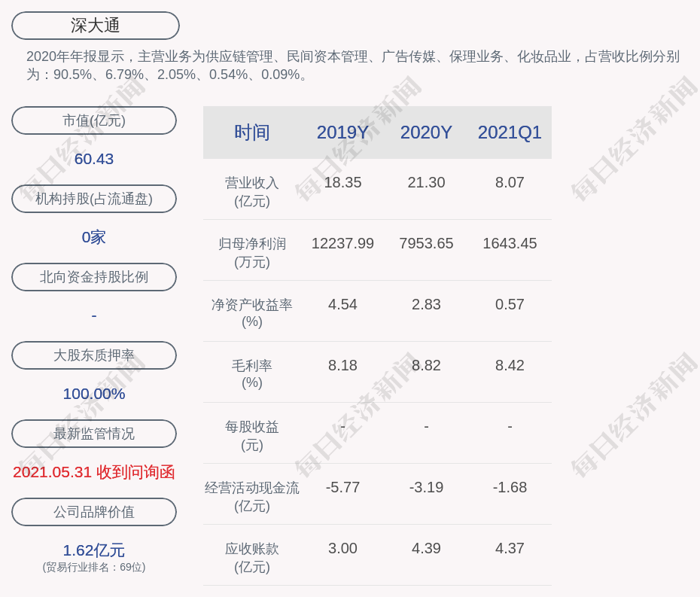The width and height of the screenshot is (700, 597).
Task: Select the 北向资金持股比例 label pill
Action: click(x=94, y=277)
